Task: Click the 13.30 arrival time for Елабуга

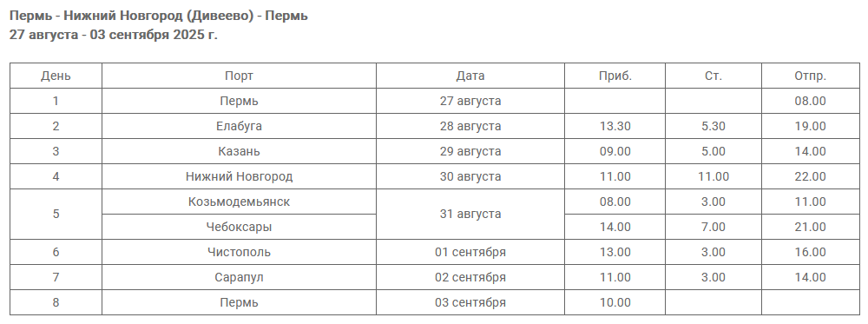Action: click(615, 126)
